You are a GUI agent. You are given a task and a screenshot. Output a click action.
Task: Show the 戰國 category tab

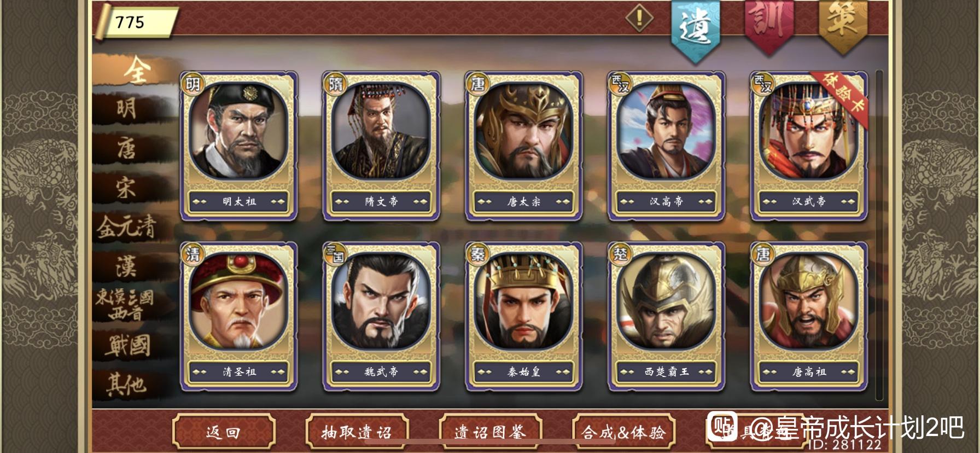coord(127,345)
